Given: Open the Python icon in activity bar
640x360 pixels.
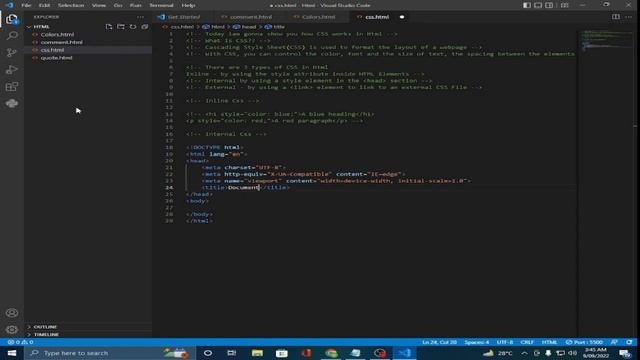Looking at the screenshot, I should coord(12,103).
